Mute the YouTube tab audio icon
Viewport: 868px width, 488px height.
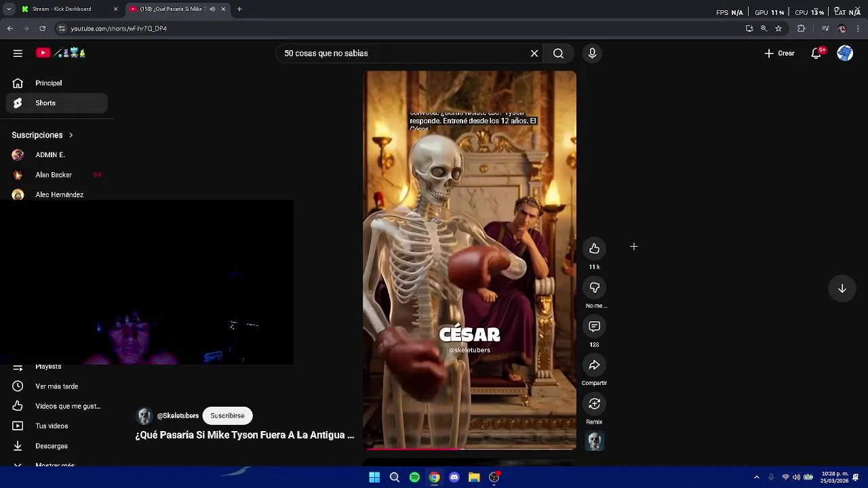point(212,9)
